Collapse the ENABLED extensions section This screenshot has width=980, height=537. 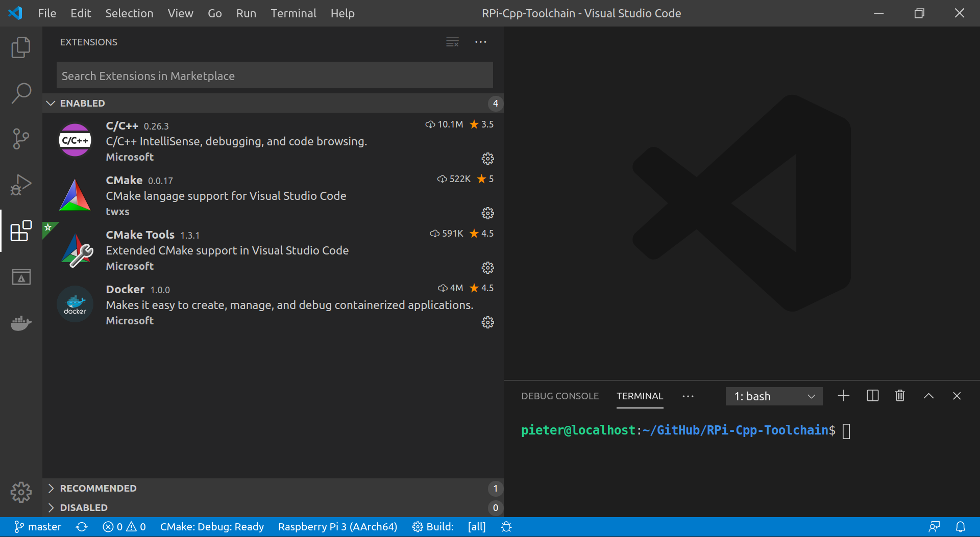(x=273, y=103)
